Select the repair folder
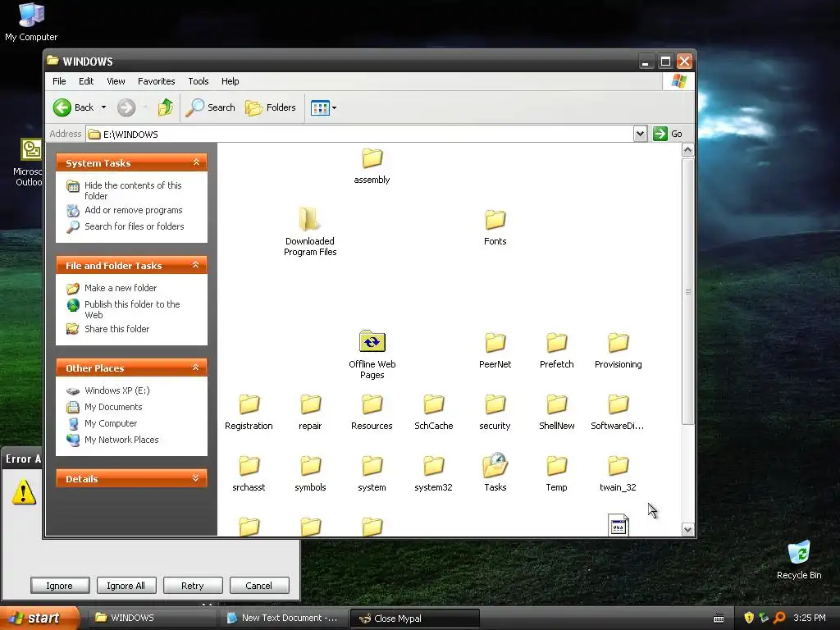The height and width of the screenshot is (630, 840). [x=310, y=412]
